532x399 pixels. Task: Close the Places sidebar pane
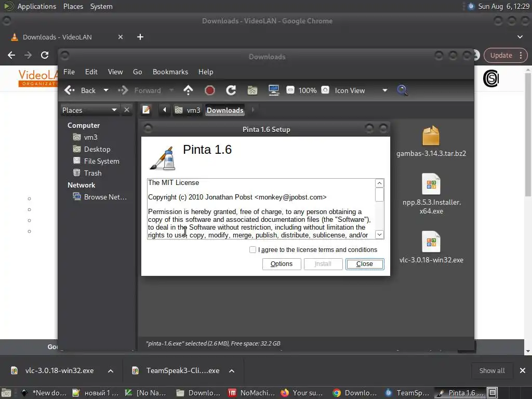[127, 110]
